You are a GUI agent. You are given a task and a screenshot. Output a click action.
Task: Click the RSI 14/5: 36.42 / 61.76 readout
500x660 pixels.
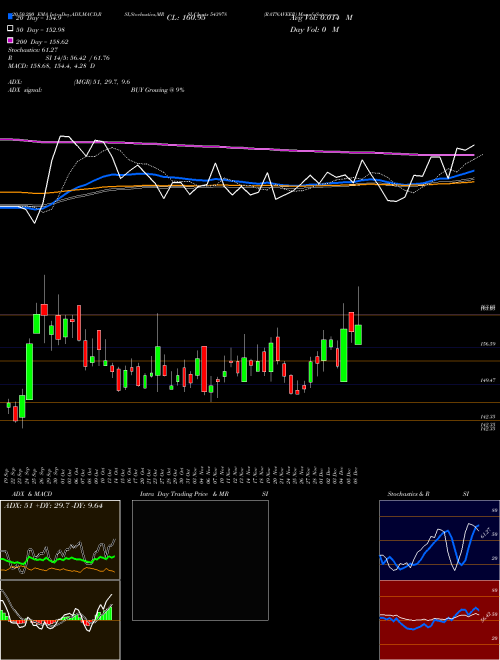pyautogui.click(x=59, y=58)
